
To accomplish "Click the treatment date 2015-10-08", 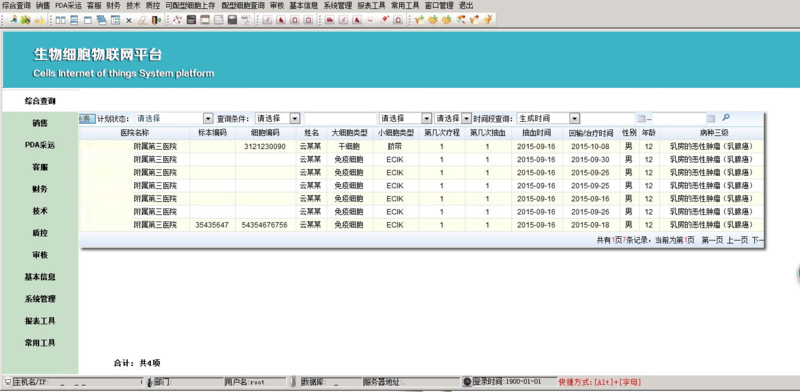I will tap(590, 146).
